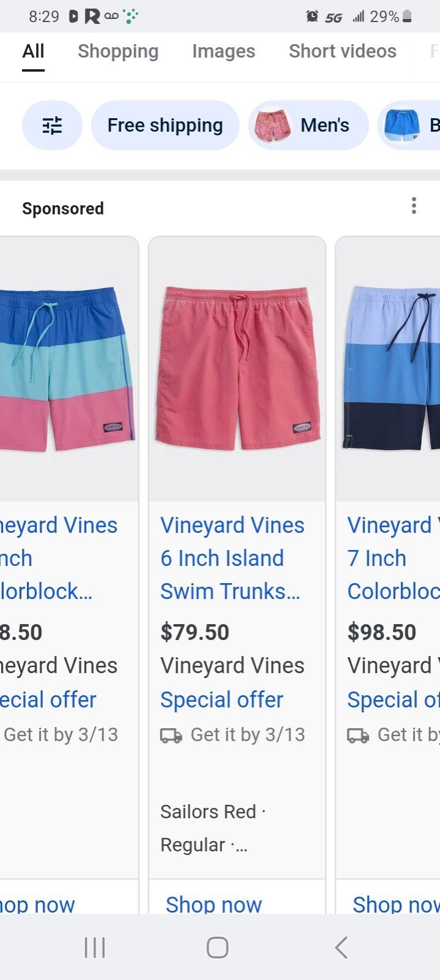Toggle the Free shipping filter chip
The image size is (440, 980).
click(165, 126)
